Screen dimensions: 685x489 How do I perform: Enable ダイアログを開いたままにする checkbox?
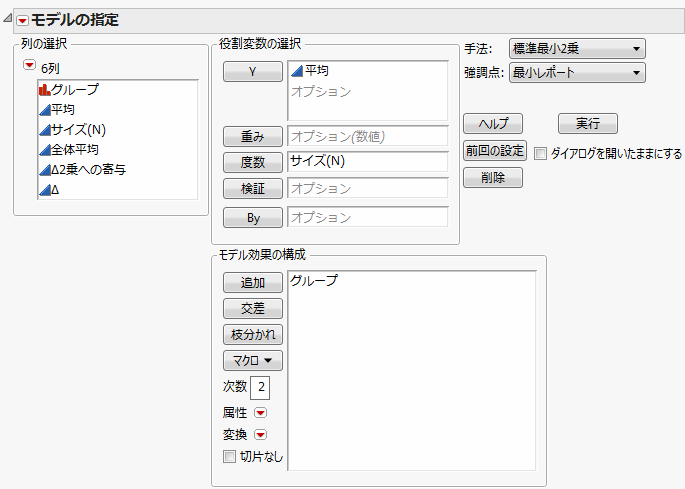point(541,154)
